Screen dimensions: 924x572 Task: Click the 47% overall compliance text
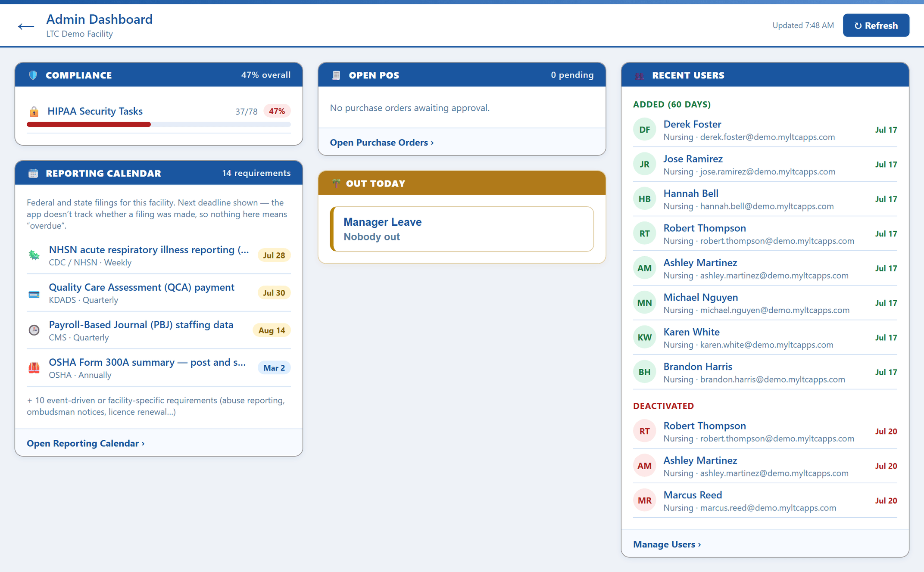pos(266,75)
